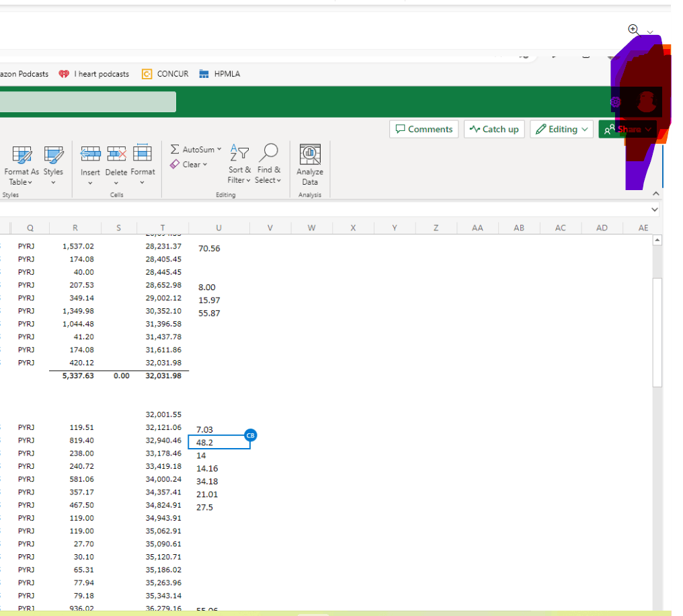
Task: Select column U header
Action: click(x=218, y=227)
